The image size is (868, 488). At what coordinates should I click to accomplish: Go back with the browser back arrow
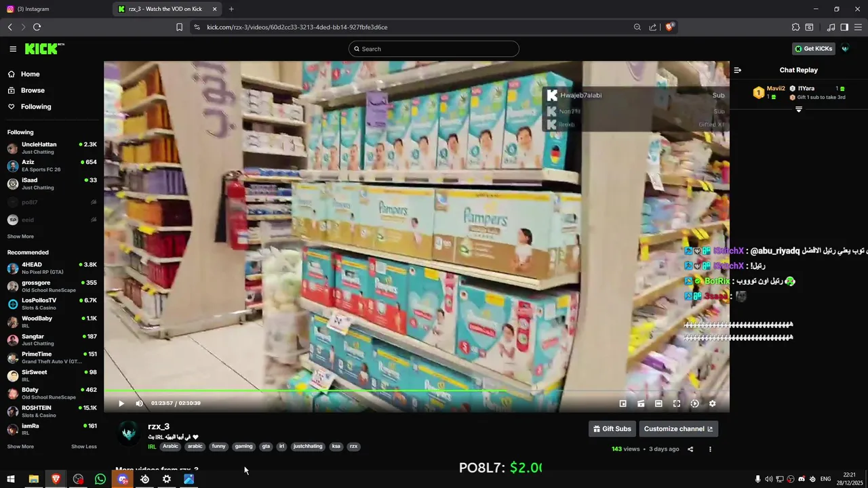tap(9, 27)
